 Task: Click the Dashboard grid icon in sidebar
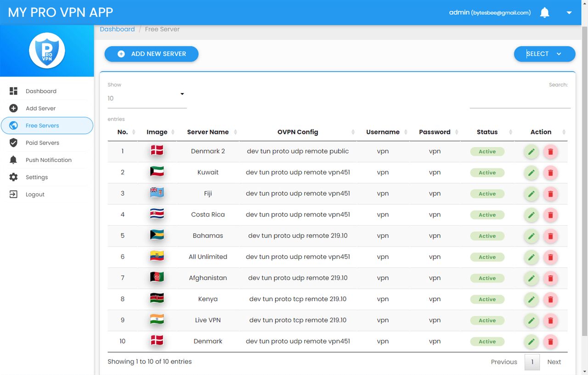click(x=13, y=91)
